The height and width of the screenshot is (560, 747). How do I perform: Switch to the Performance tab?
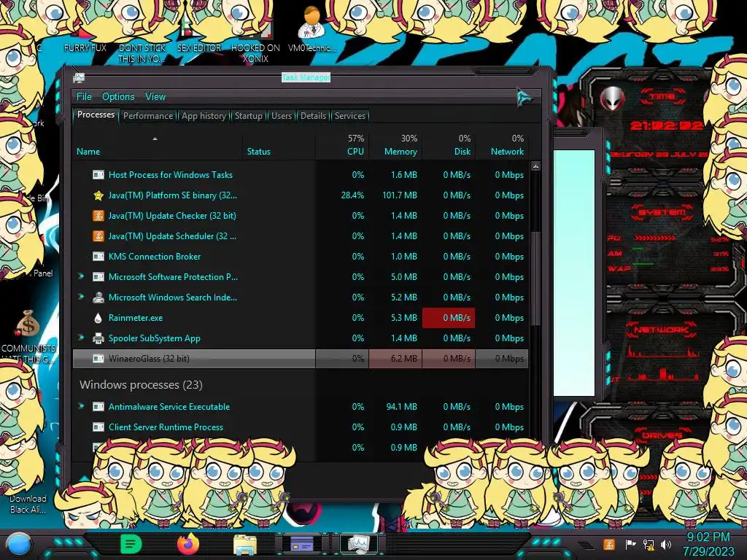pyautogui.click(x=148, y=116)
